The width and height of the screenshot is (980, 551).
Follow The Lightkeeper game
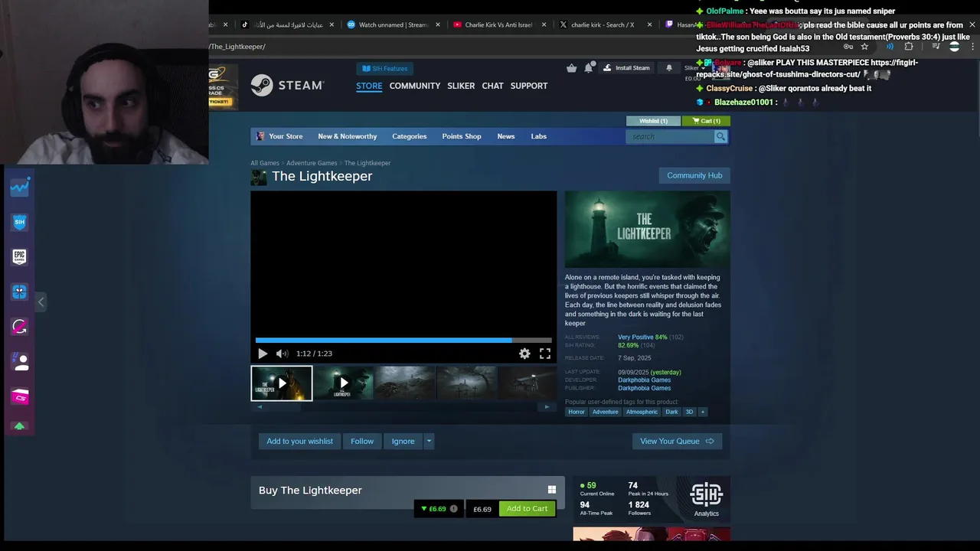coord(362,441)
